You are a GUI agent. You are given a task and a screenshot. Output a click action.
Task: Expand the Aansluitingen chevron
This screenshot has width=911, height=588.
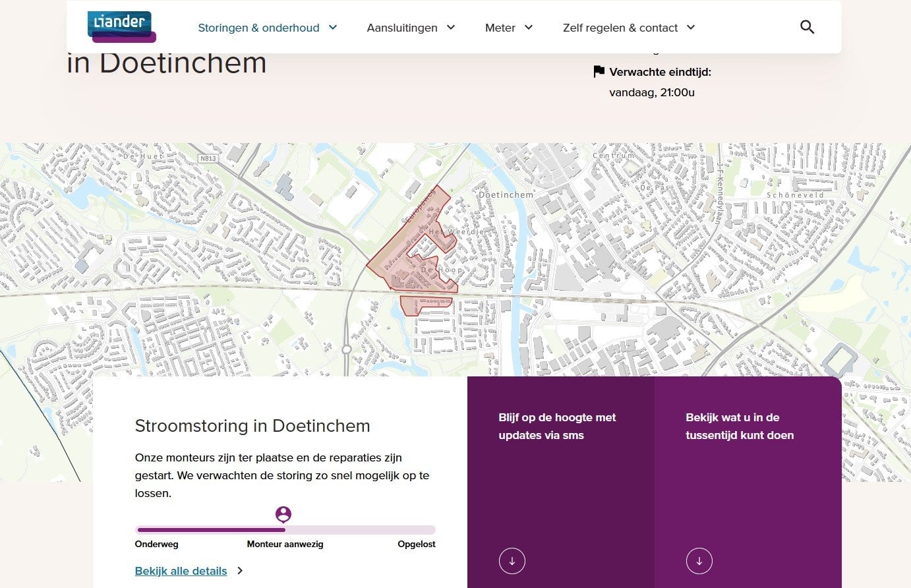pos(451,27)
